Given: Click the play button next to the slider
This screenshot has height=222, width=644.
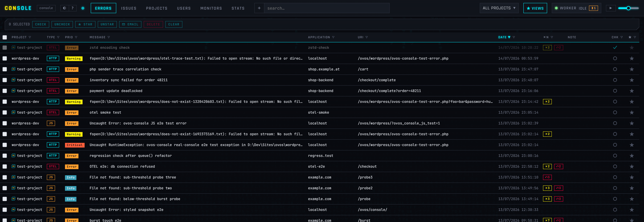Looking at the screenshot, I should (610, 8).
